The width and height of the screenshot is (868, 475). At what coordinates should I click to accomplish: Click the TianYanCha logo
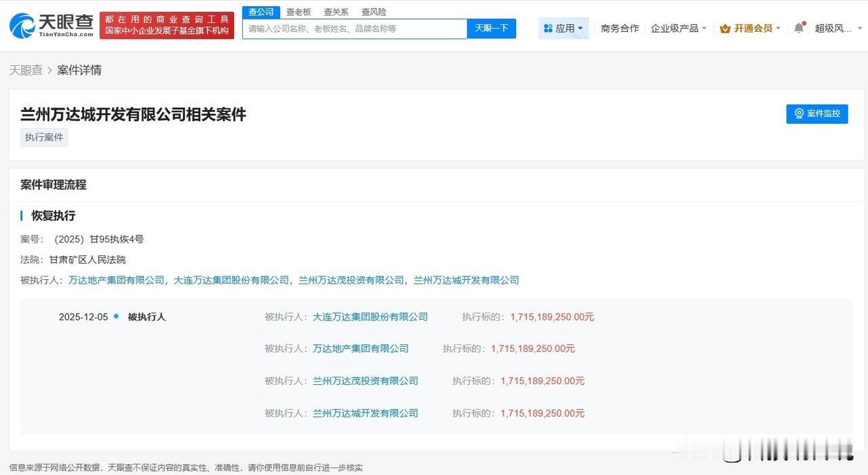click(51, 26)
